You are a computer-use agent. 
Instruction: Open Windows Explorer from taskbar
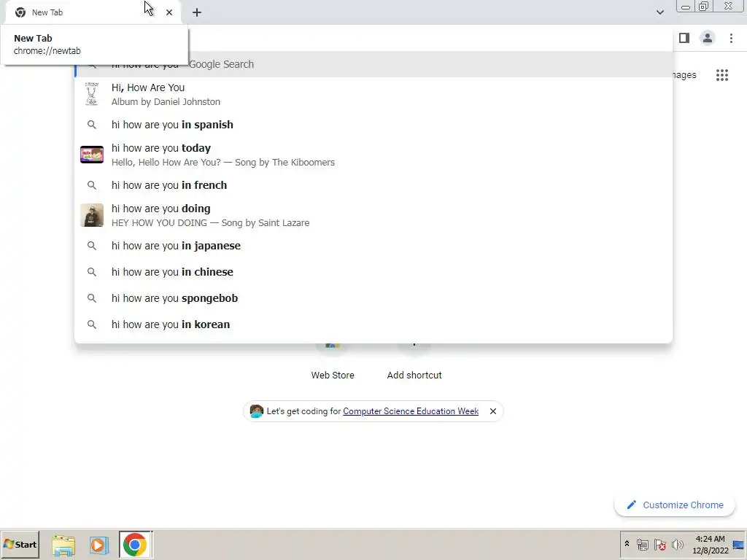(x=63, y=545)
